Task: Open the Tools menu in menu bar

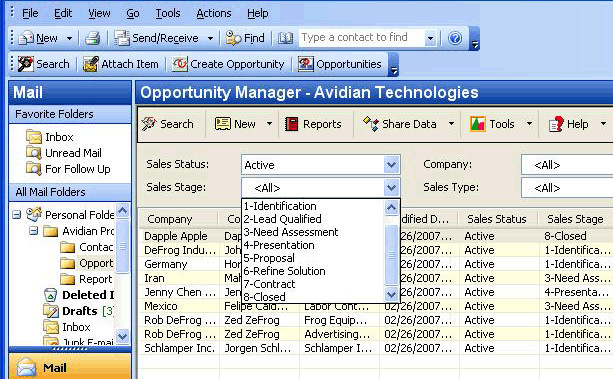Action: [x=168, y=13]
